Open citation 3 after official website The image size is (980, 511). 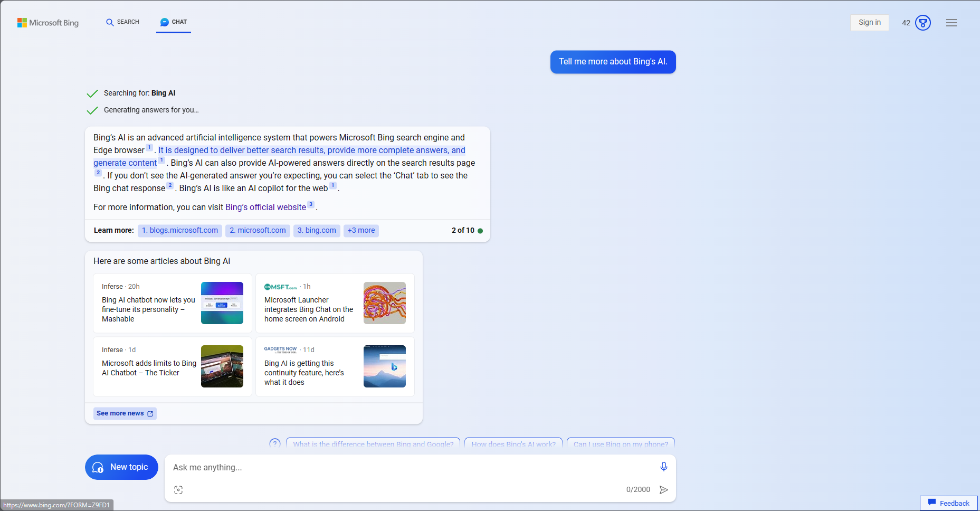[311, 204]
